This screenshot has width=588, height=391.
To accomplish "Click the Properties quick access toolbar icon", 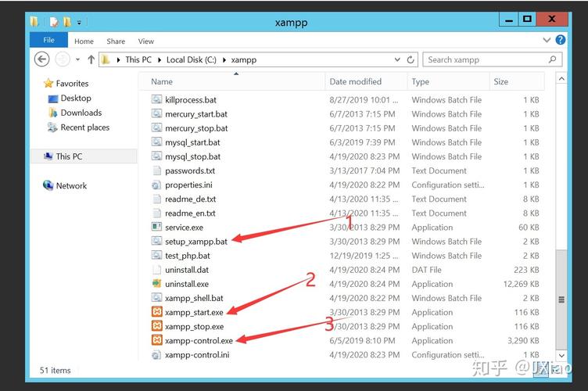I will pyautogui.click(x=54, y=22).
